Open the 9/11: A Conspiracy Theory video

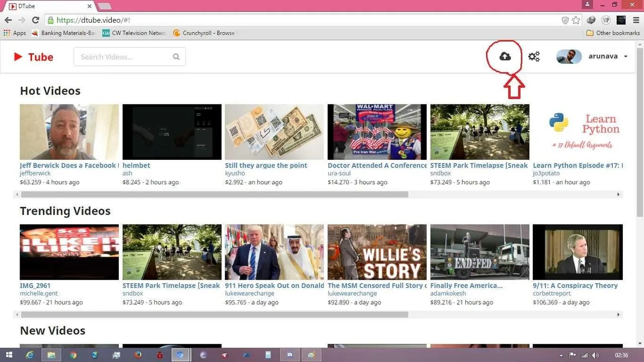[575, 286]
